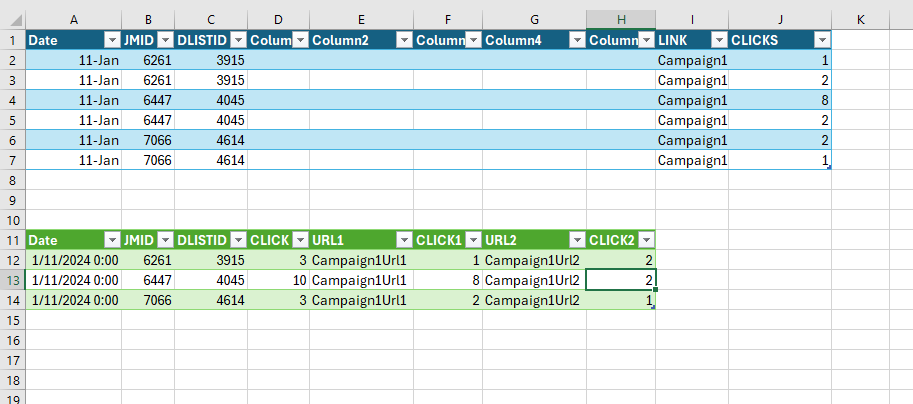Screen dimensions: 913x404
Task: Open the URL2 filter dropdown
Action: [577, 240]
